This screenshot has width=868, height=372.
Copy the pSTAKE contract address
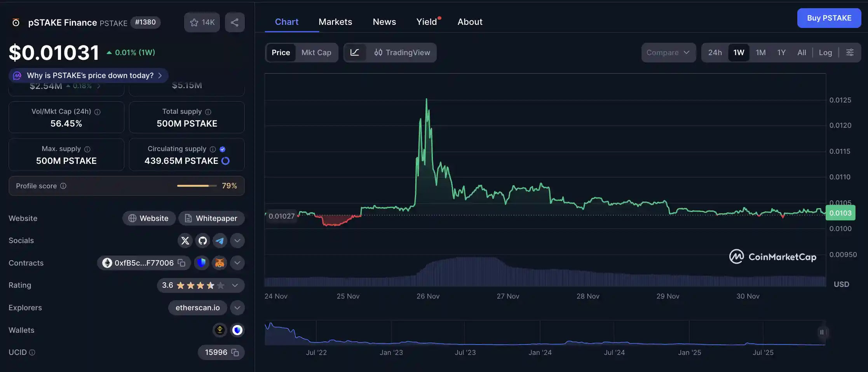click(x=181, y=263)
